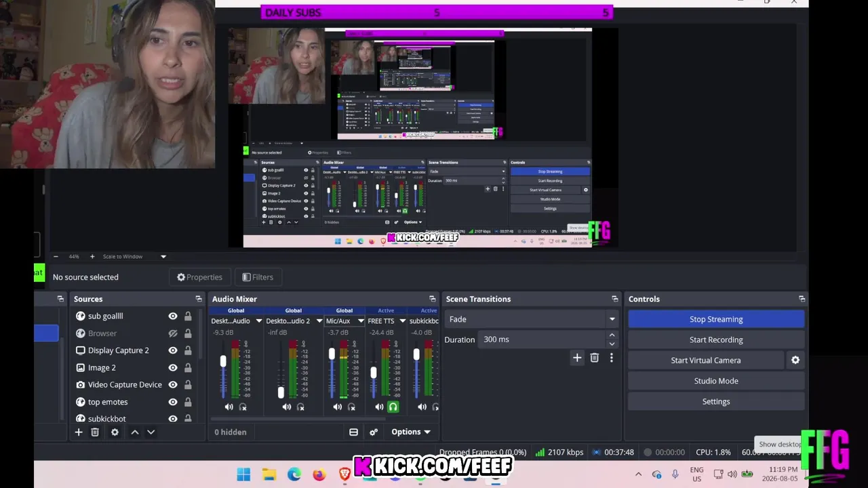Viewport: 868px width, 488px height.
Task: Start the Virtual Camera
Action: (x=706, y=361)
